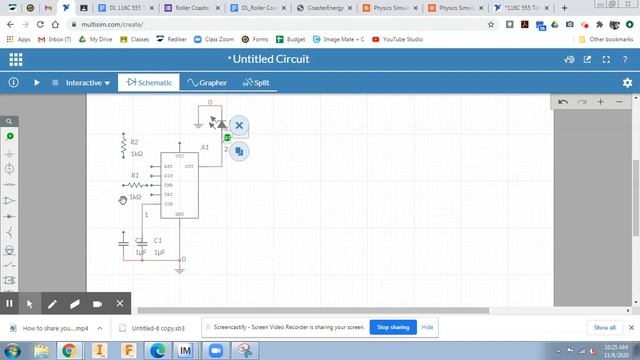The height and width of the screenshot is (360, 640).
Task: Stop the simulation
Action: tap(55, 82)
